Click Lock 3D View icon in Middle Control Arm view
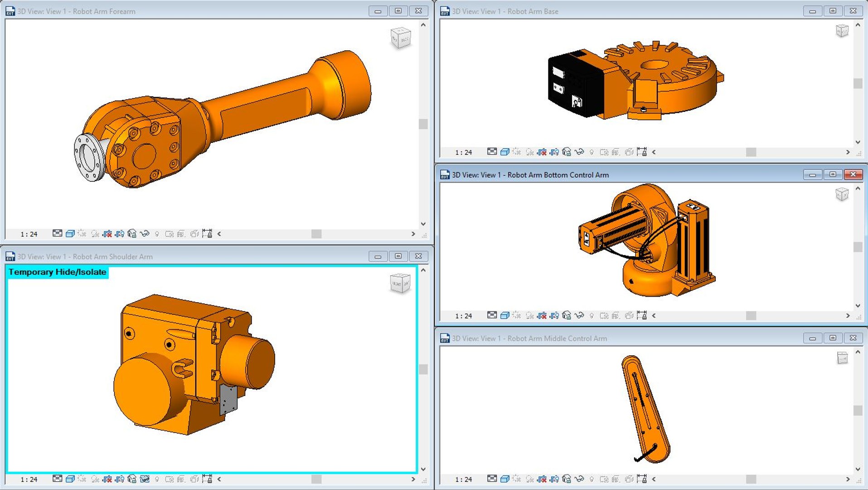Screen dimensions: 868x490 567,479
